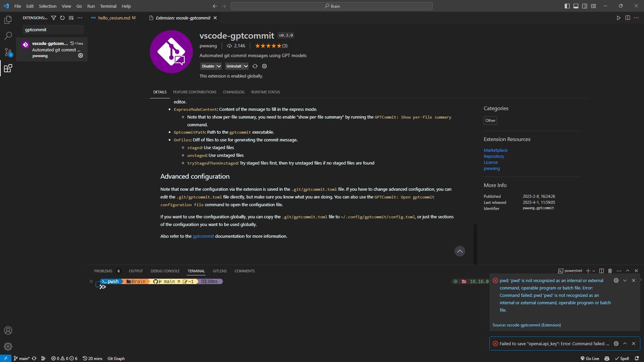This screenshot has width=644, height=362.
Task: Open the Repository resource link
Action: tap(494, 156)
